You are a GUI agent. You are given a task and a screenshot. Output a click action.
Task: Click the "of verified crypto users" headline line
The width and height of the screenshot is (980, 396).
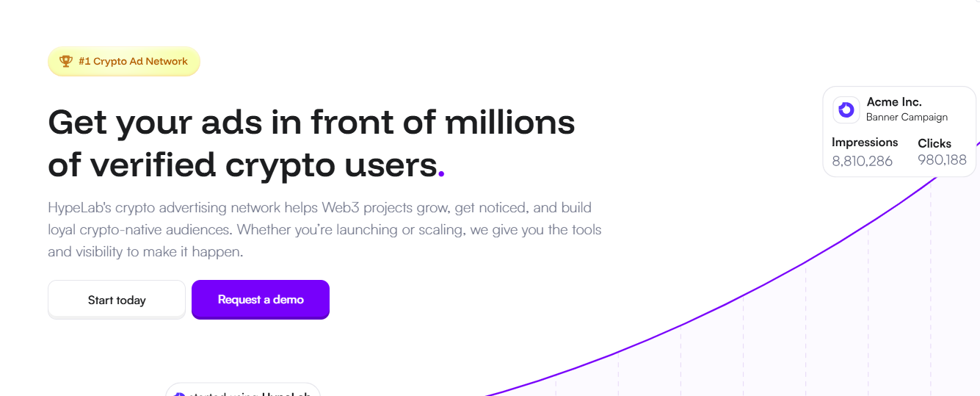pos(242,165)
